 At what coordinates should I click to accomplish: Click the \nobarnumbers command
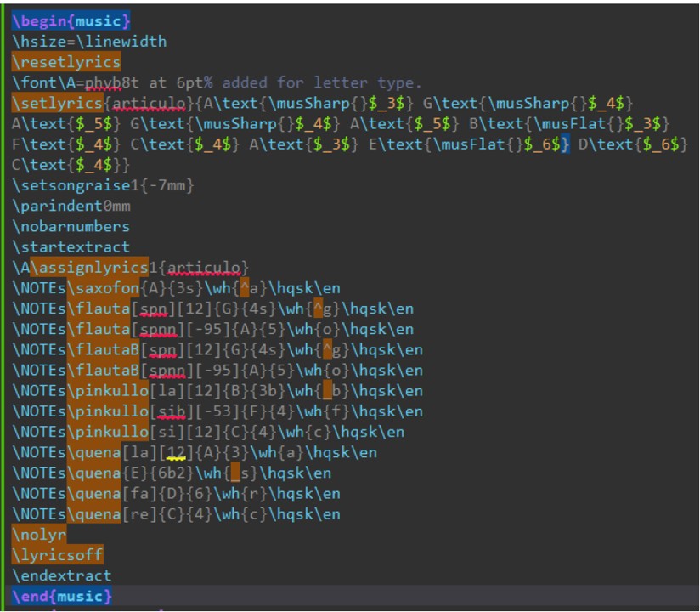coord(71,226)
